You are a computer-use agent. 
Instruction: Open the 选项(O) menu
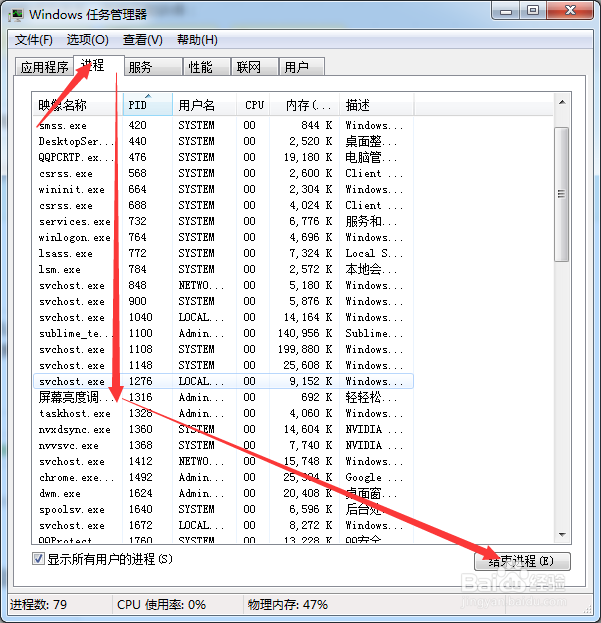[x=87, y=40]
